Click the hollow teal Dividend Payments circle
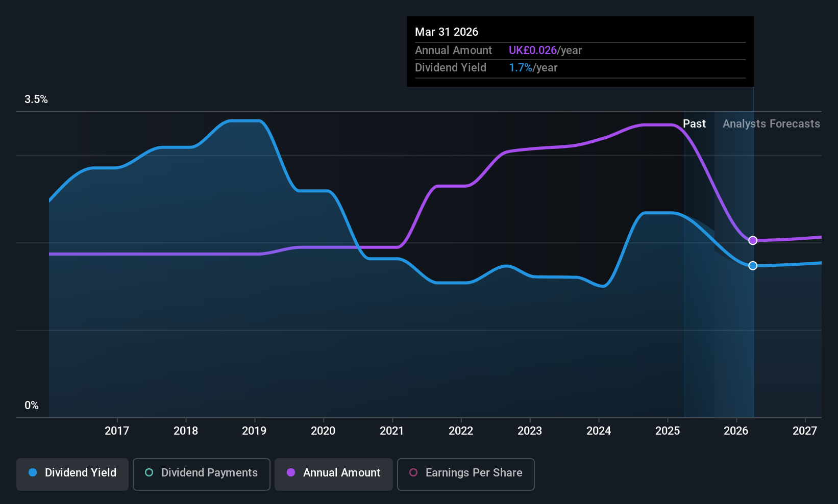The image size is (838, 504). point(149,473)
